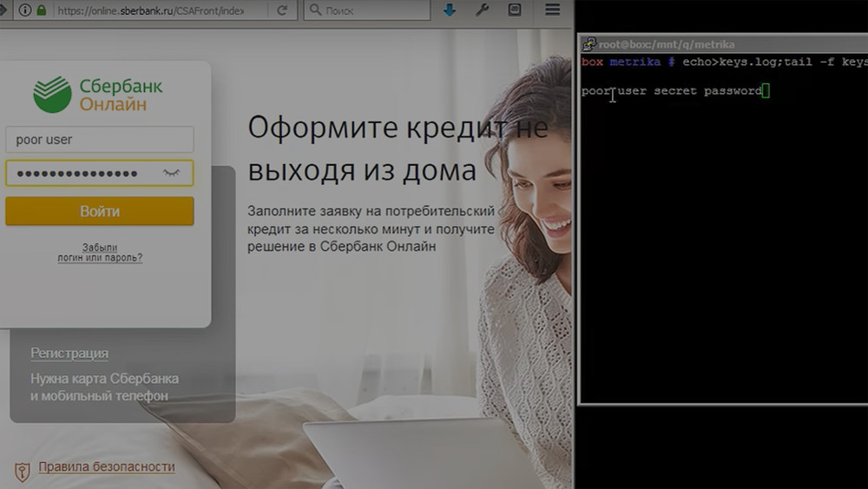Image resolution: width=868 pixels, height=489 pixels.
Task: Open the Регистрация link
Action: point(69,353)
